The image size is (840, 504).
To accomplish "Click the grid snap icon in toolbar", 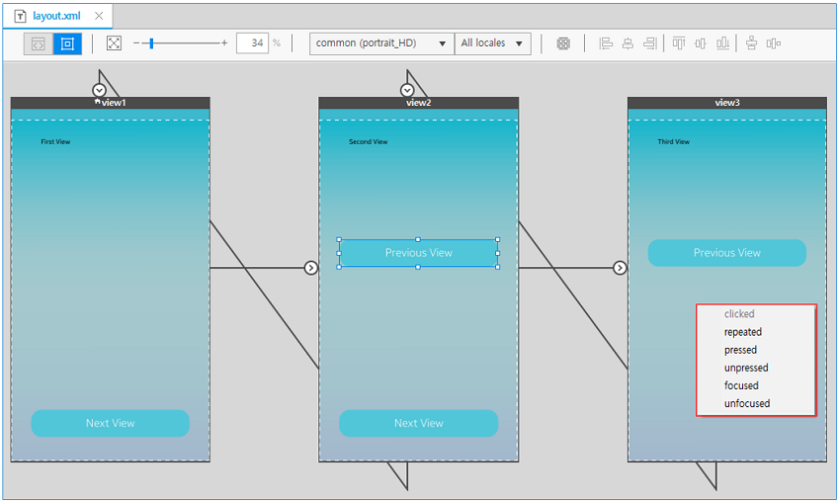I will coord(563,43).
